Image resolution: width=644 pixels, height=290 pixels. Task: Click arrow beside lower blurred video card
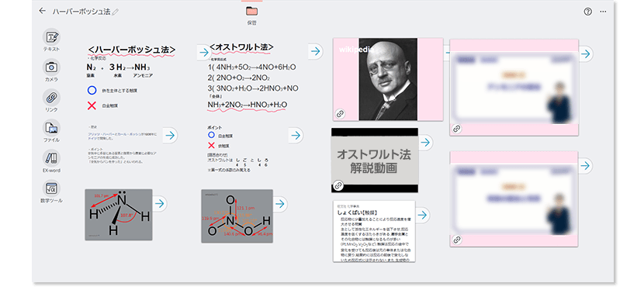(586, 165)
